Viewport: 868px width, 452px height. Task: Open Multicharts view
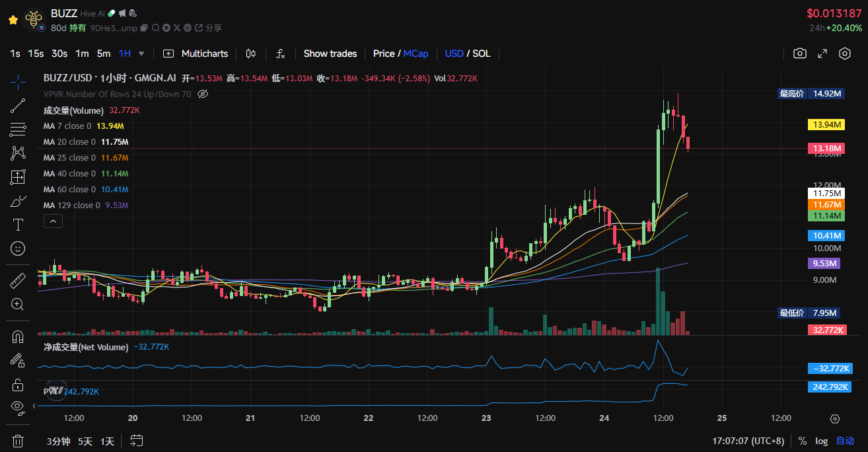196,54
